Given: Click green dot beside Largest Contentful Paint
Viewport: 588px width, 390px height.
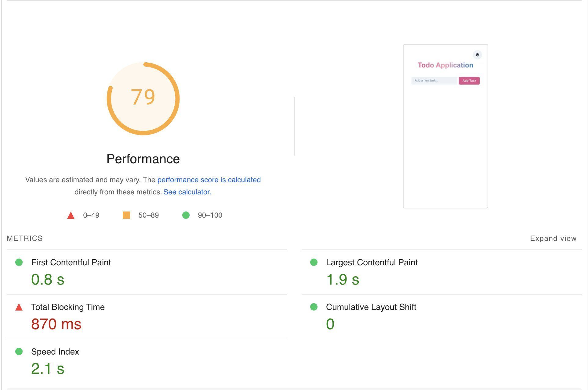Looking at the screenshot, I should coord(314,262).
